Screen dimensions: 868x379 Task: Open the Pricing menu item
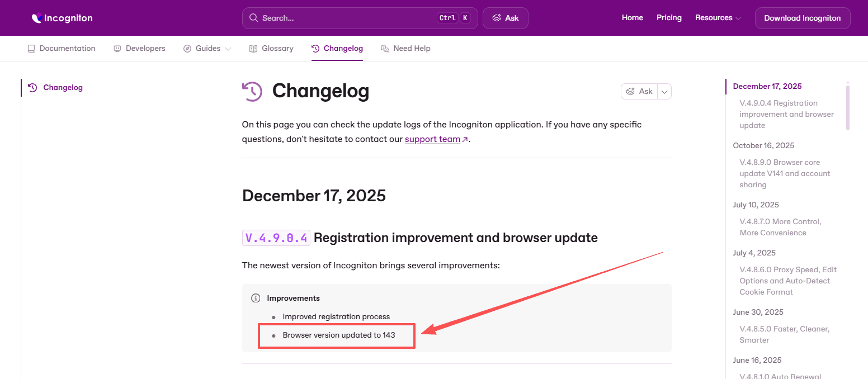(669, 18)
